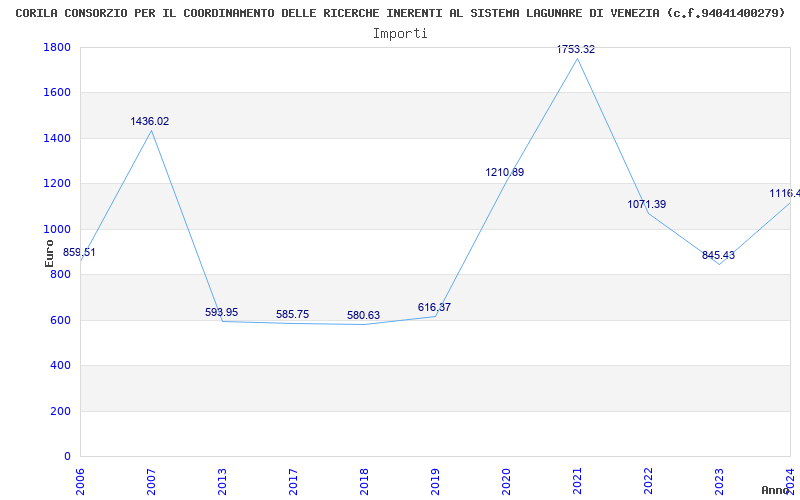Screen dimensions: 800x500
Task: Click the 1000 y-axis tick label
Action: (57, 229)
